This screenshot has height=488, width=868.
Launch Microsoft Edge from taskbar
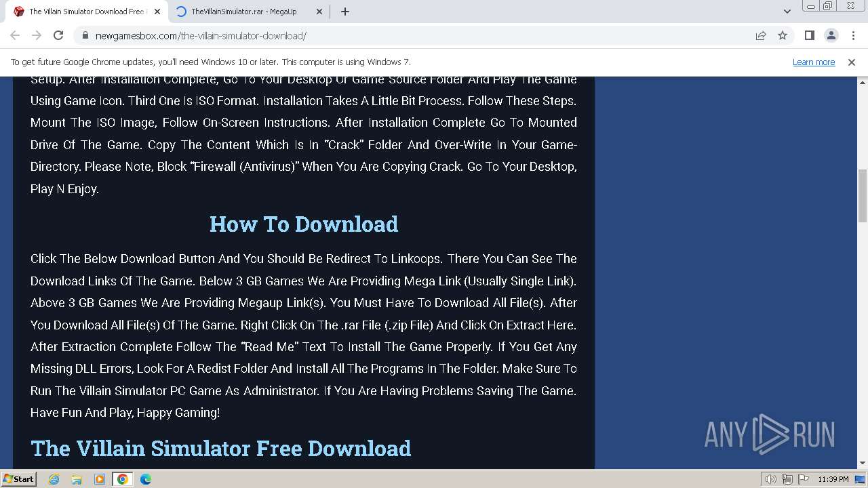146,479
